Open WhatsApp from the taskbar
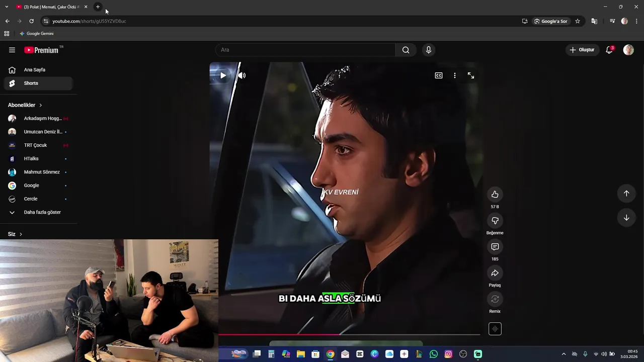The width and height of the screenshot is (644, 362). [434, 354]
